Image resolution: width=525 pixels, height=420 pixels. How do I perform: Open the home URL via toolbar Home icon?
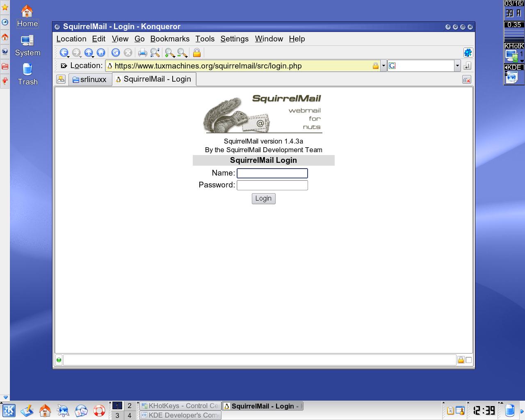click(x=101, y=52)
